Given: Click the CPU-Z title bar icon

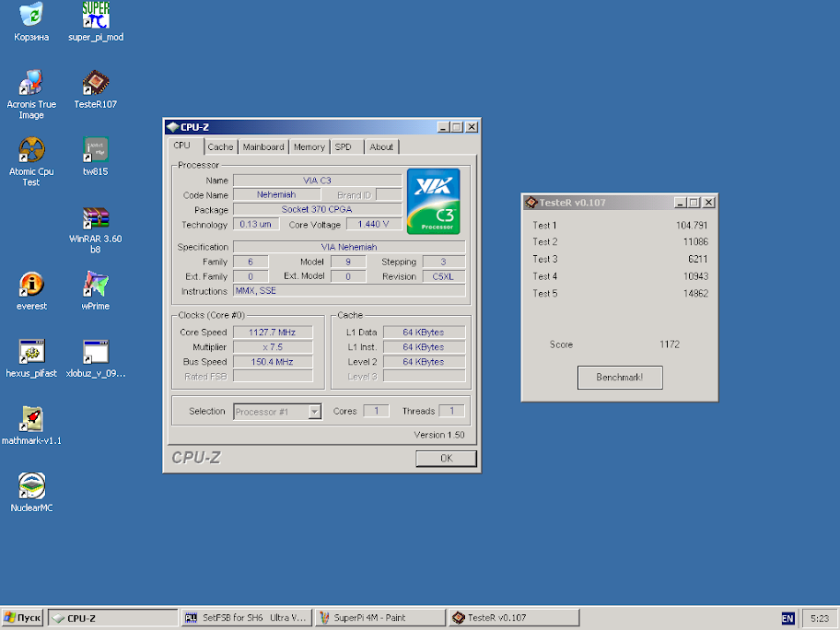Looking at the screenshot, I should click(172, 127).
